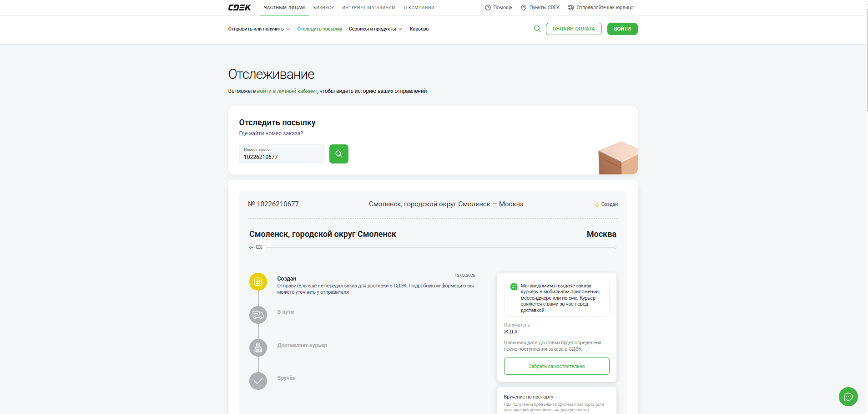
Task: Open the О компании section
Action: point(419,8)
